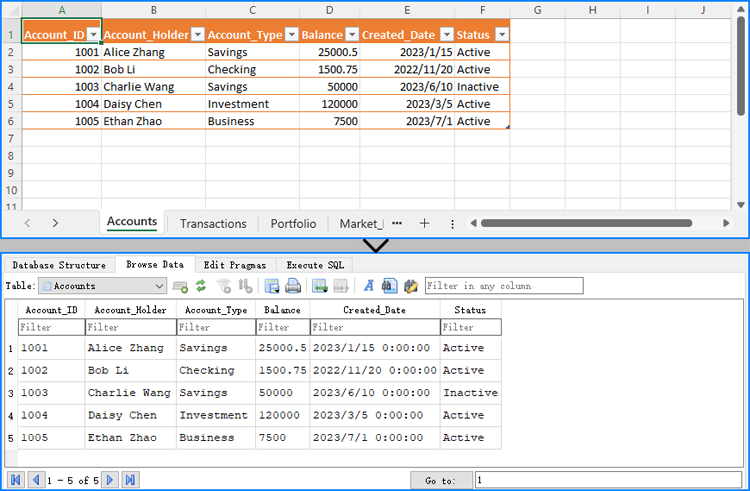The width and height of the screenshot is (750, 491).
Task: Open sheet tab options three-dot menu
Action: (x=452, y=224)
